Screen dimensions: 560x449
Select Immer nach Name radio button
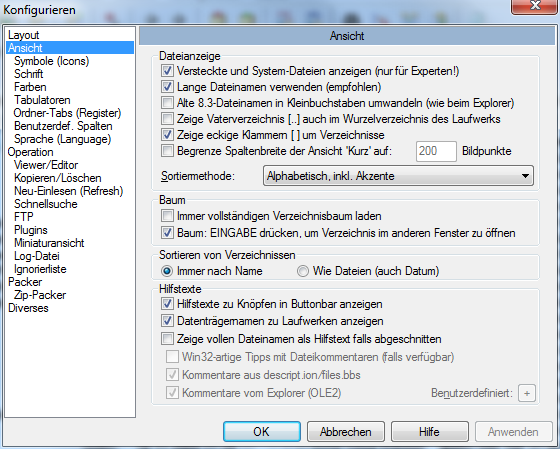coord(167,271)
